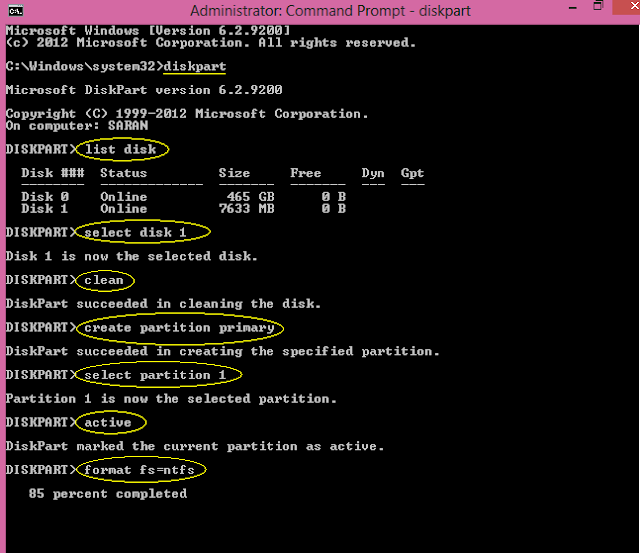Click the 'list disk' command
Viewport: 640px width, 553px height.
tap(120, 149)
